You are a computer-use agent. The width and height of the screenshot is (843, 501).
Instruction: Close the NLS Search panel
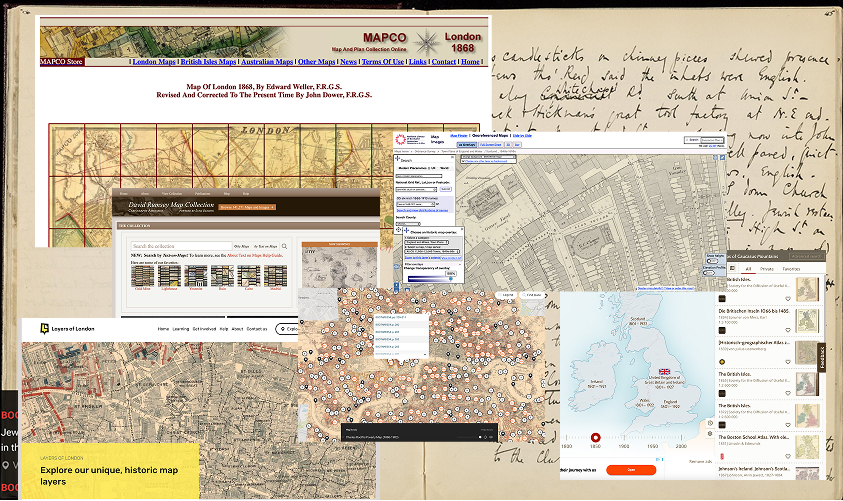453,157
